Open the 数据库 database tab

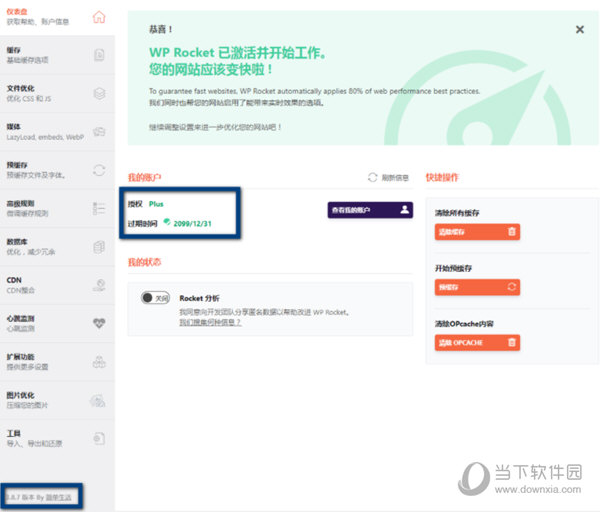(57, 246)
